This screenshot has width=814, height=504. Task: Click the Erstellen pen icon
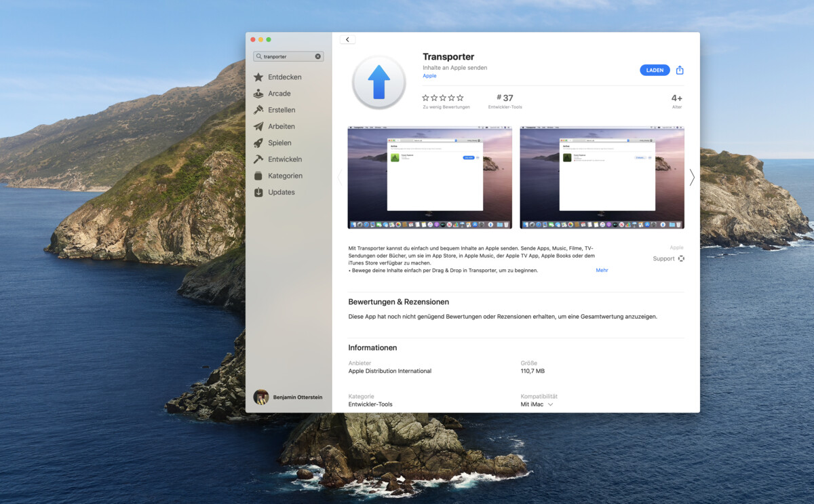[260, 109]
